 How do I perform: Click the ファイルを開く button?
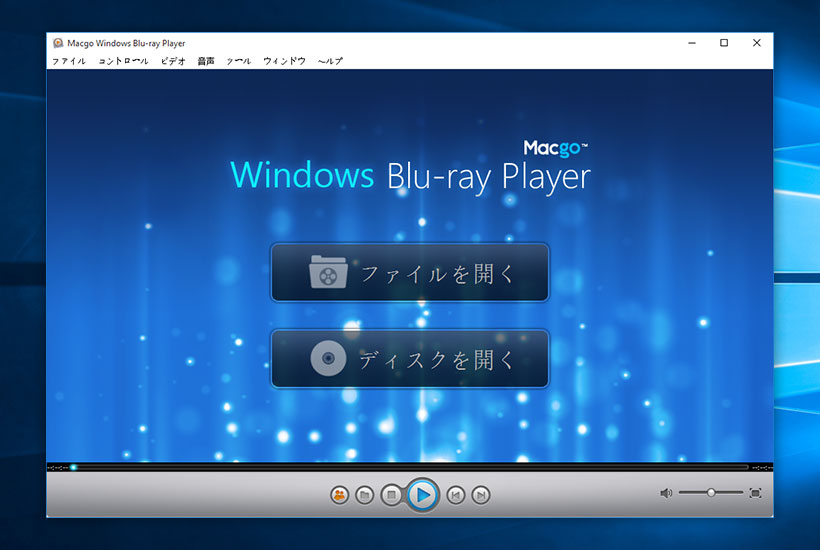coord(409,272)
